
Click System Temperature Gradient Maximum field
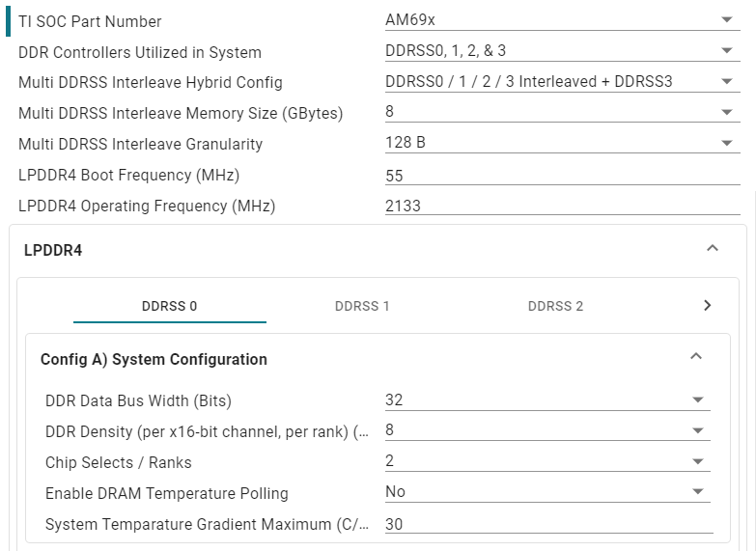546,524
